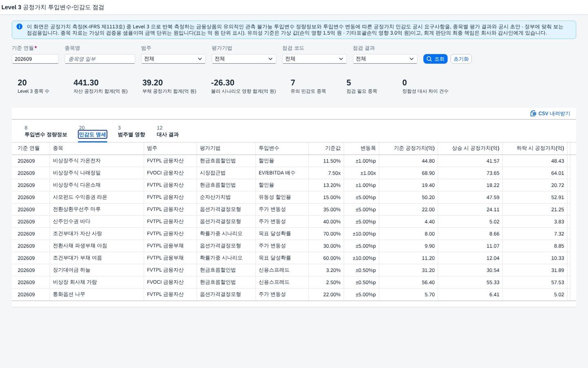Viewport: 588px width, 368px height.
Task: Click the 장기대여금 하늘 row
Action: pyautogui.click(x=291, y=270)
